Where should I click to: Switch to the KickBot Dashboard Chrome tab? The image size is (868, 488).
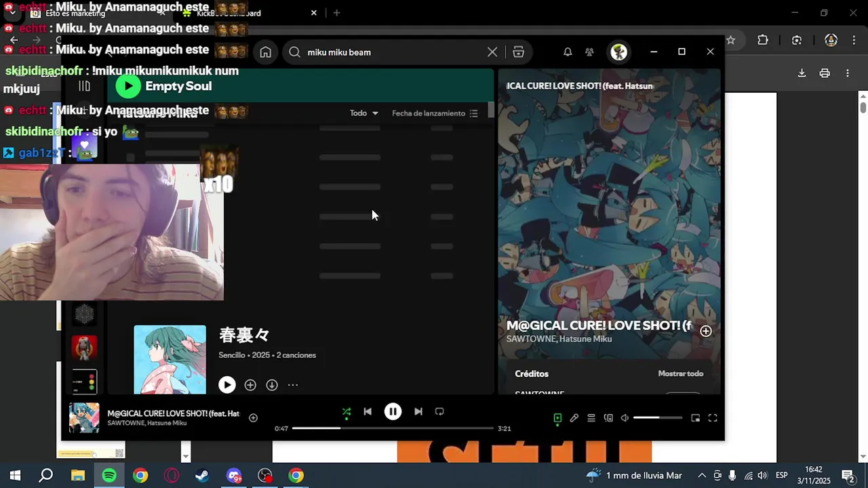251,13
